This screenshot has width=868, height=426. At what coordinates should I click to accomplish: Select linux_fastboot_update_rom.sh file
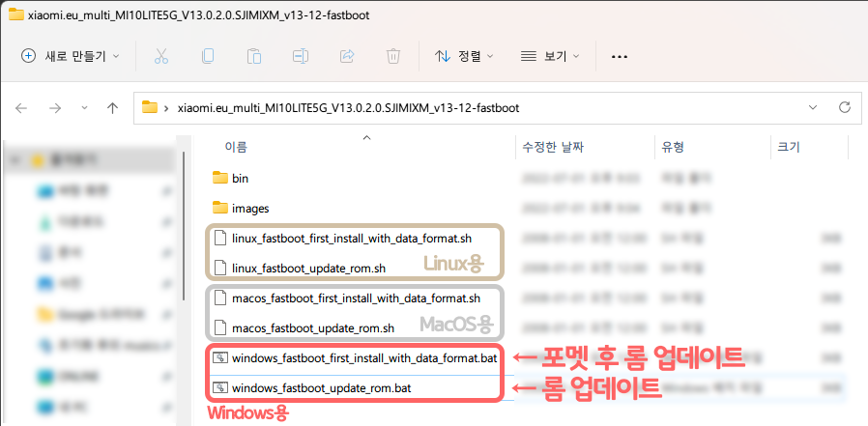(309, 269)
